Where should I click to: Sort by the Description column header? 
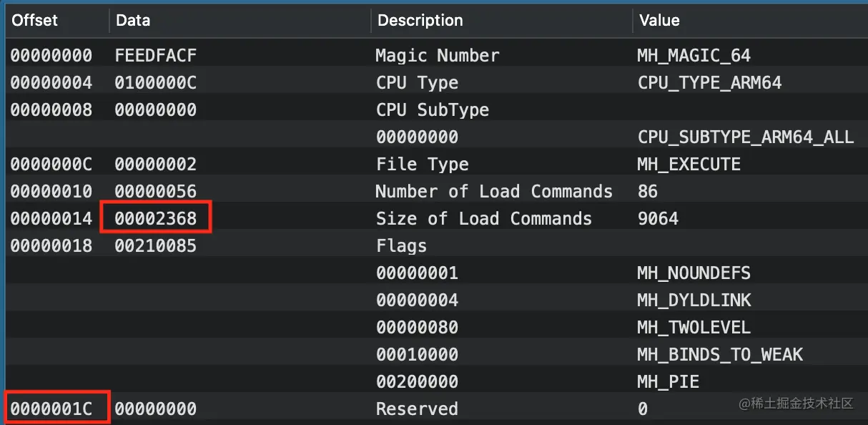point(420,21)
